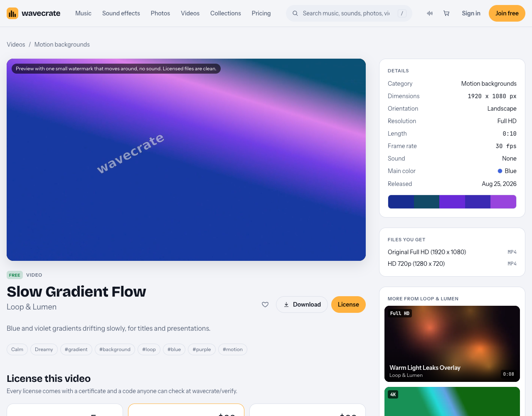This screenshot has height=416, width=532.
Task: View the Pricing page
Action: pyautogui.click(x=261, y=13)
